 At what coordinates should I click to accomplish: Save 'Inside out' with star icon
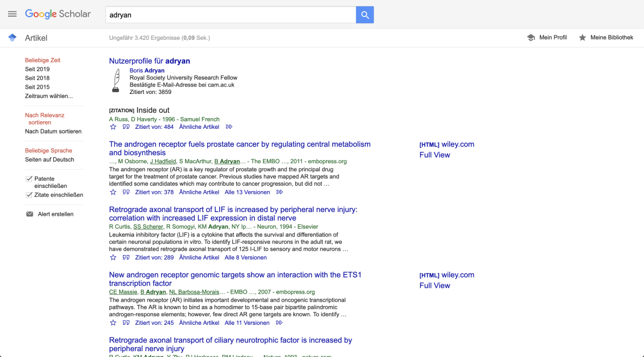pos(113,127)
